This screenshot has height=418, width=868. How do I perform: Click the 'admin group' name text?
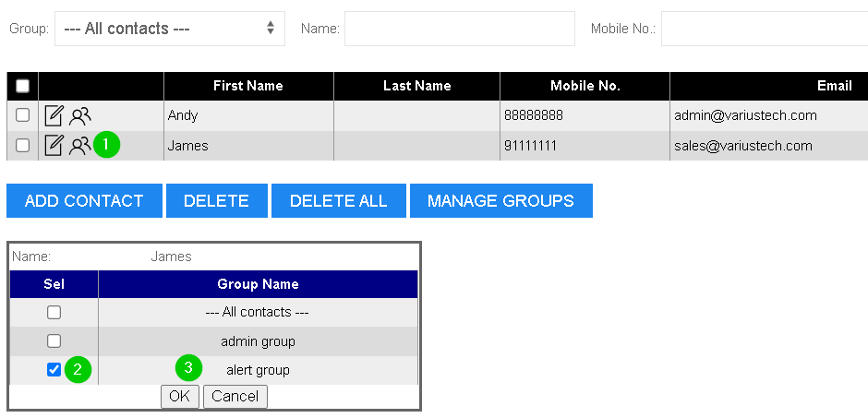(258, 341)
